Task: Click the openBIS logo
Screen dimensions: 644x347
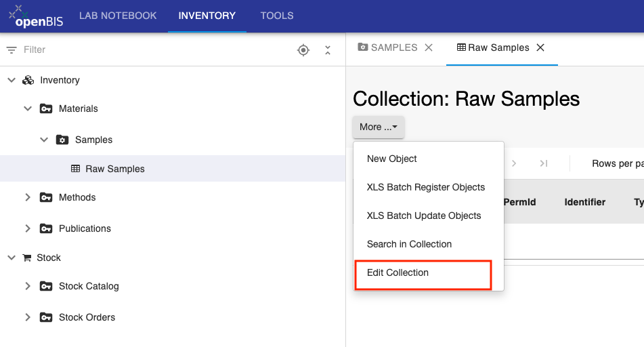Action: [36, 16]
